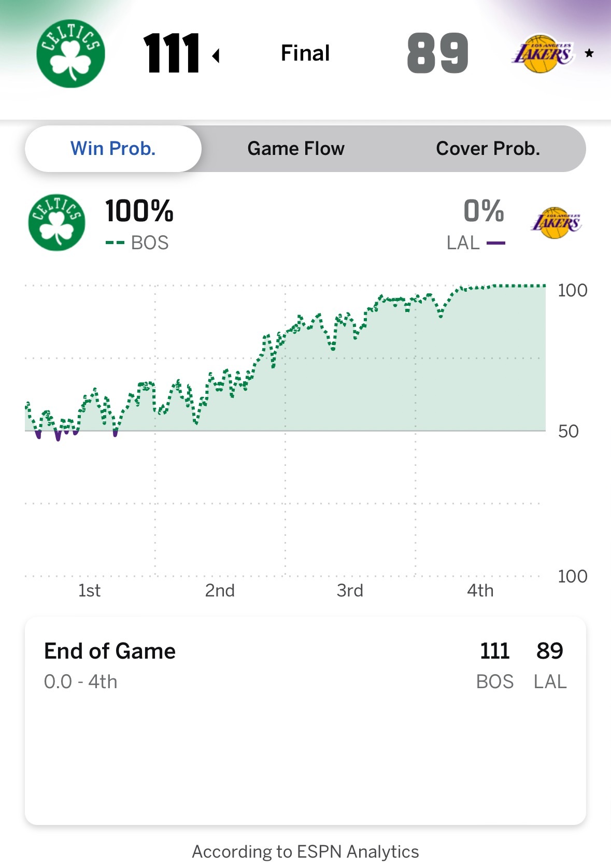Tap the Lakers 89 header score
Screen dimensions: 611x868
[438, 53]
